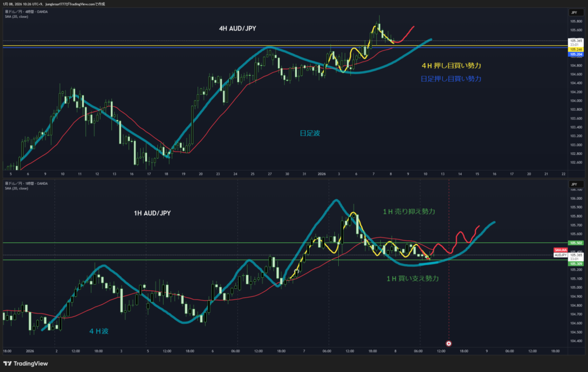Click the red economic event marker icon
The width and height of the screenshot is (588, 372).
[448, 343]
